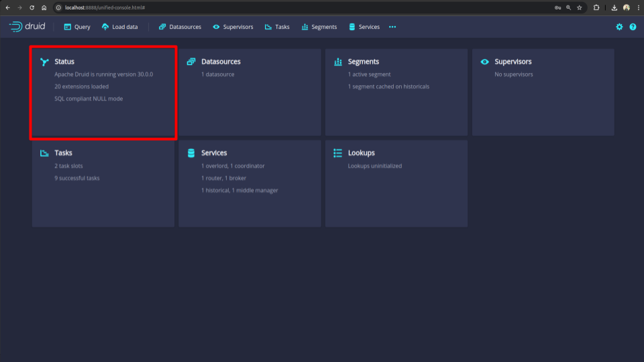Click the Lookups card list icon
Viewport: 644px width, 362px height.
pos(338,153)
